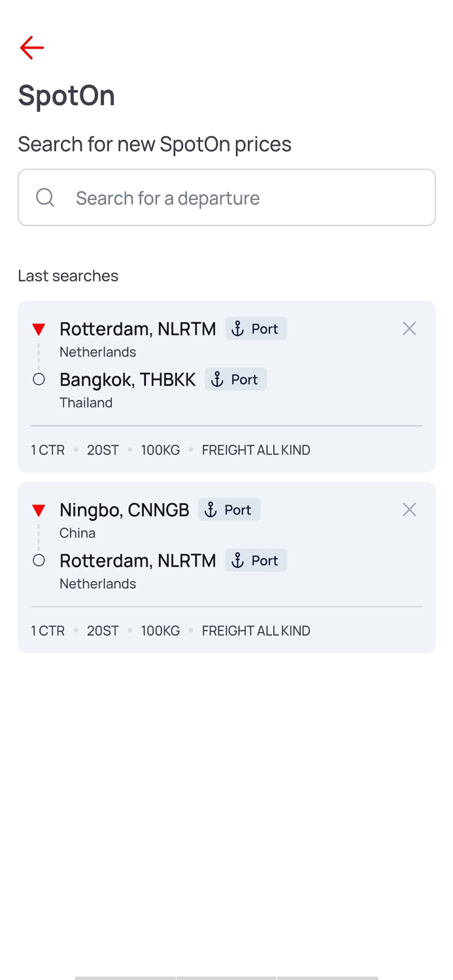Click the Last searches heading
The width and height of the screenshot is (453, 980).
click(x=67, y=275)
